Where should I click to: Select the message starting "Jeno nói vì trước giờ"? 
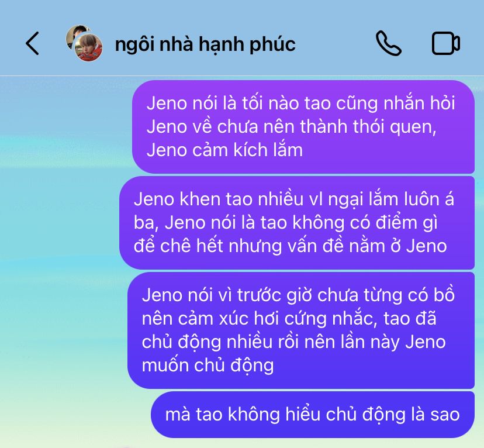[x=301, y=330]
